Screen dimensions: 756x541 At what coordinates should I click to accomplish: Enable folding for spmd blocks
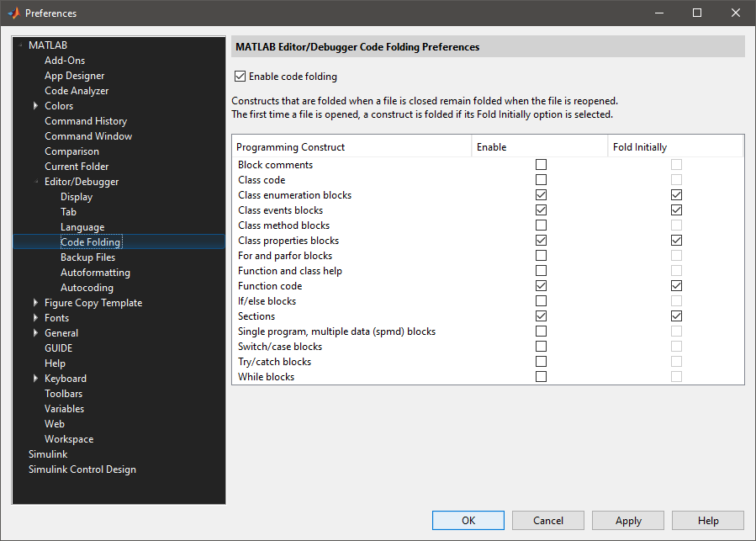coord(541,331)
